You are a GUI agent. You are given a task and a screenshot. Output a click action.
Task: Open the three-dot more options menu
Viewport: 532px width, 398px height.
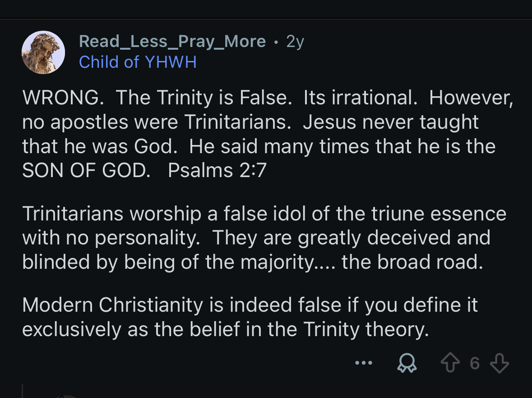click(363, 363)
